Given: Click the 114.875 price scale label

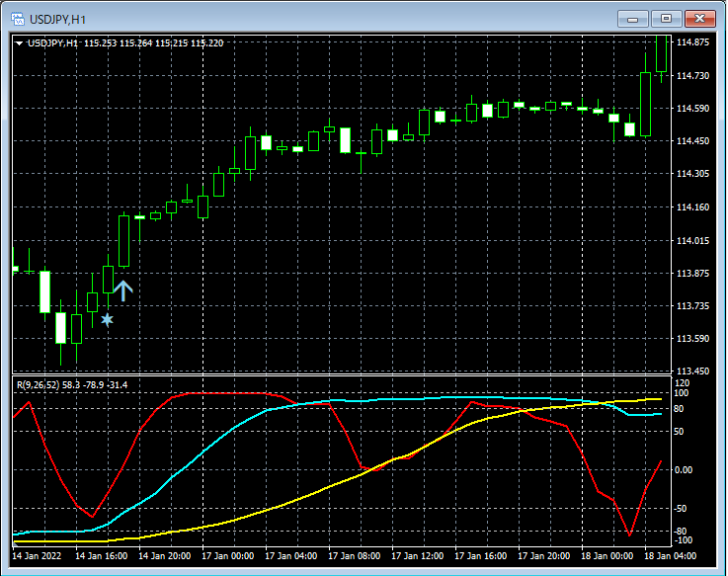Looking at the screenshot, I should (694, 42).
